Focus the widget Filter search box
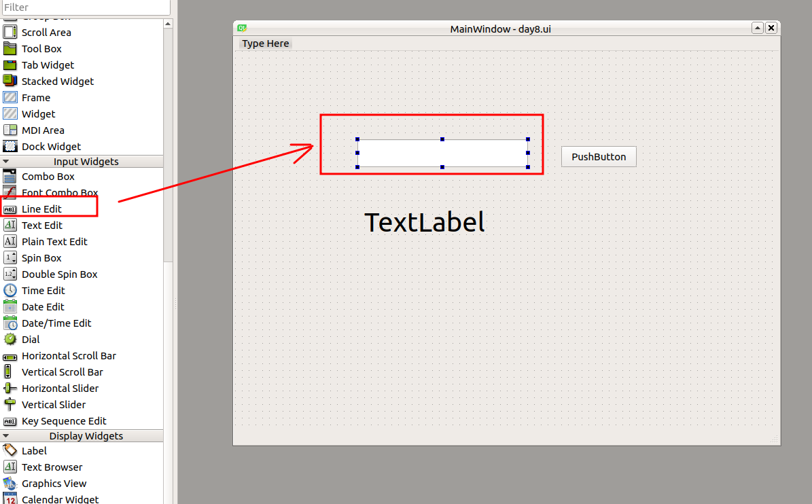The image size is (812, 504). pos(85,7)
